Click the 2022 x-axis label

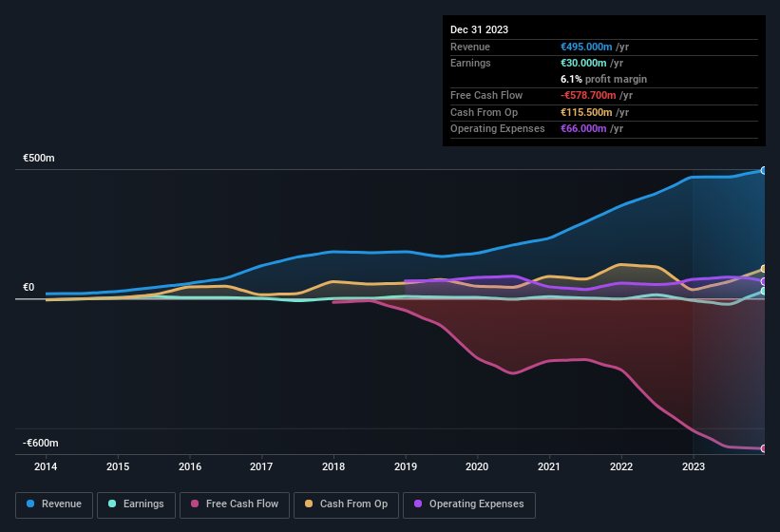[621, 466]
